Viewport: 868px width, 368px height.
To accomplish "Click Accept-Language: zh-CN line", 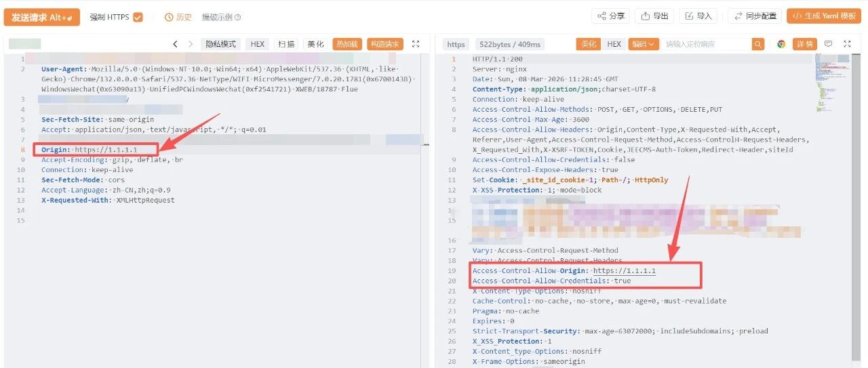I will (106, 190).
